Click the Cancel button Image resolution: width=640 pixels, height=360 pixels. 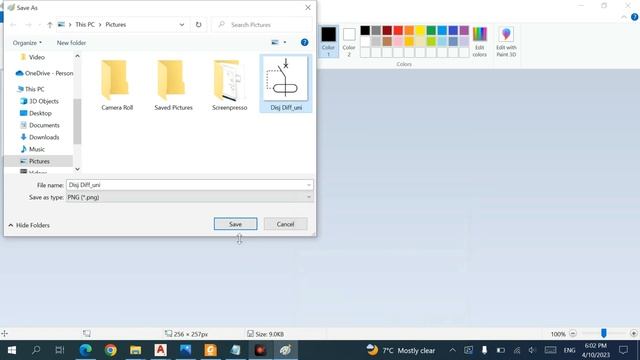coord(285,224)
